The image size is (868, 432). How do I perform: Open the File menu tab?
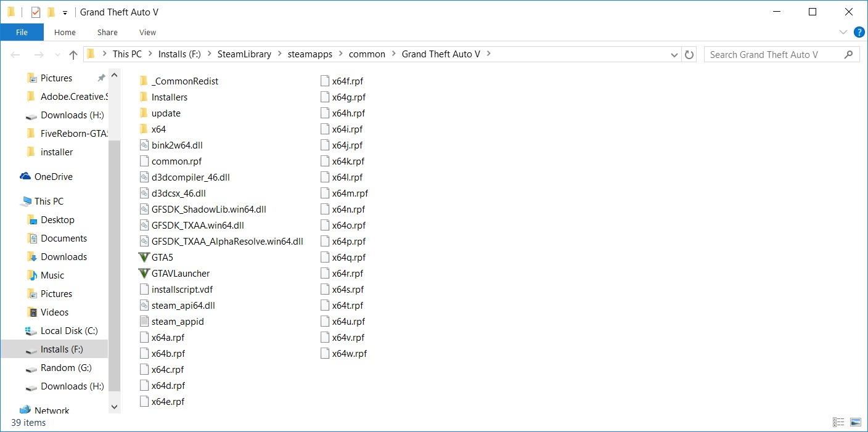tap(22, 32)
